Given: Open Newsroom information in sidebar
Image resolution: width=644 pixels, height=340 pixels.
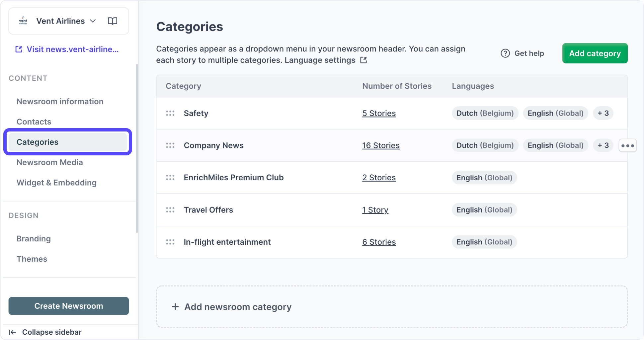Looking at the screenshot, I should [x=60, y=101].
